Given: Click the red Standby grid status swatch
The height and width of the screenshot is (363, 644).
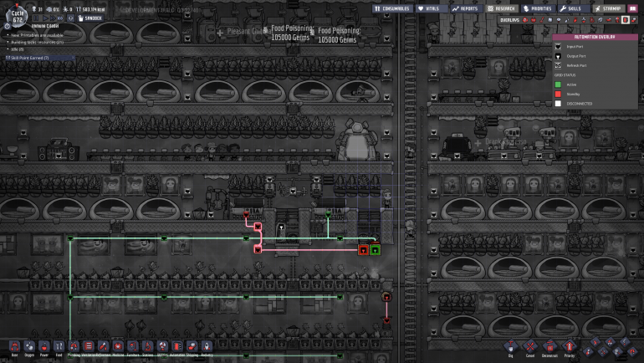Looking at the screenshot, I should click(x=558, y=94).
